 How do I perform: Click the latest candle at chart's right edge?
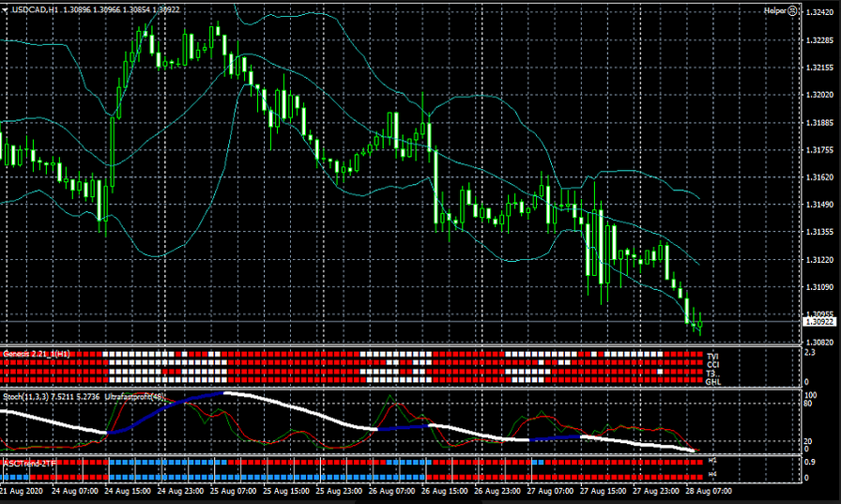click(x=699, y=322)
